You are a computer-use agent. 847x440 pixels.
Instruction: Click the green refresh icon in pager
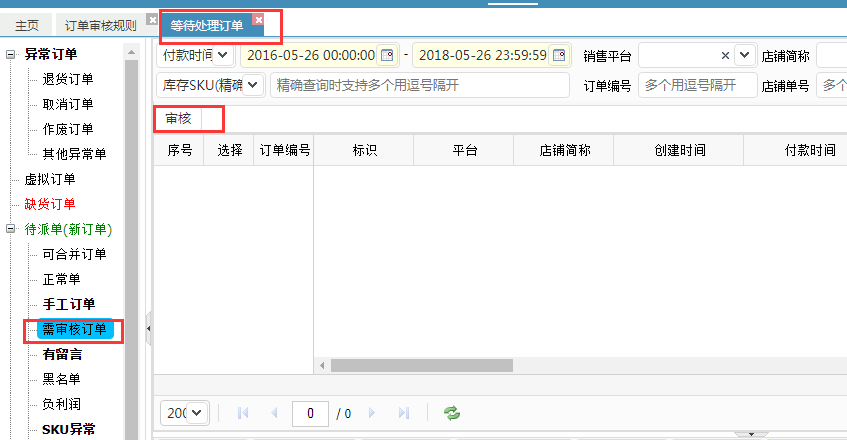[452, 414]
